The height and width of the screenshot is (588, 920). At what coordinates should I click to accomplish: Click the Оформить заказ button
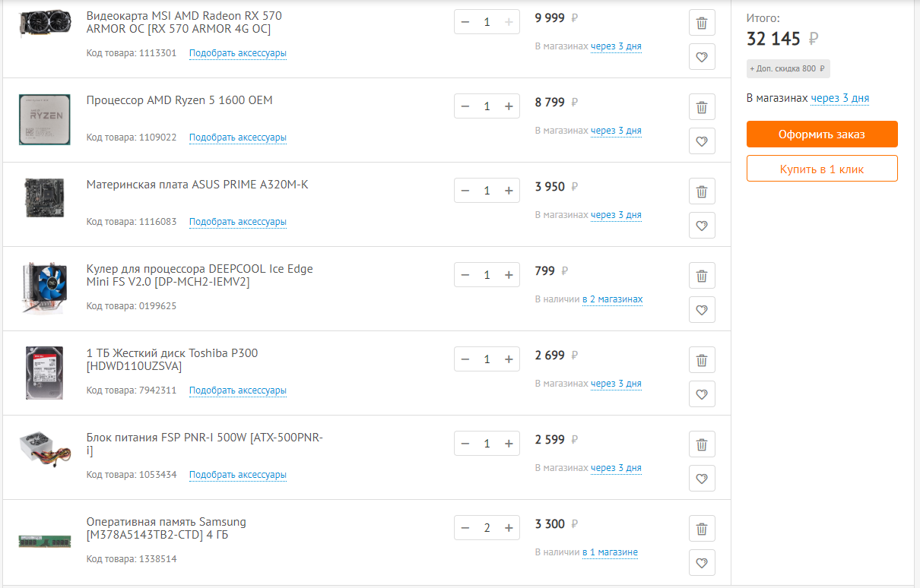822,134
